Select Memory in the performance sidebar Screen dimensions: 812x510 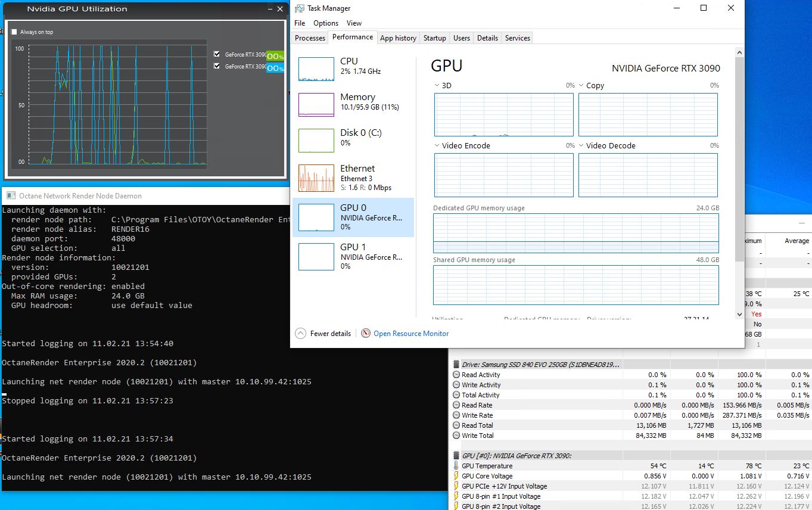pyautogui.click(x=353, y=105)
